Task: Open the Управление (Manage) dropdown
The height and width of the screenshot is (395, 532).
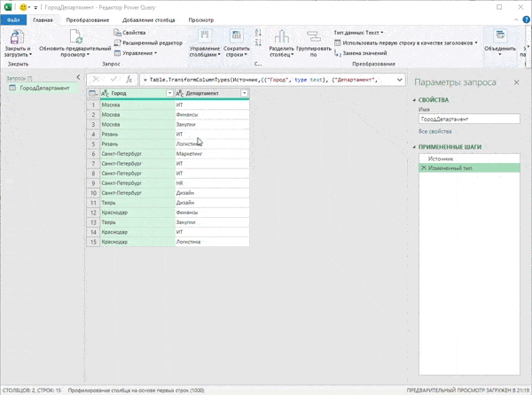Action: click(x=136, y=53)
